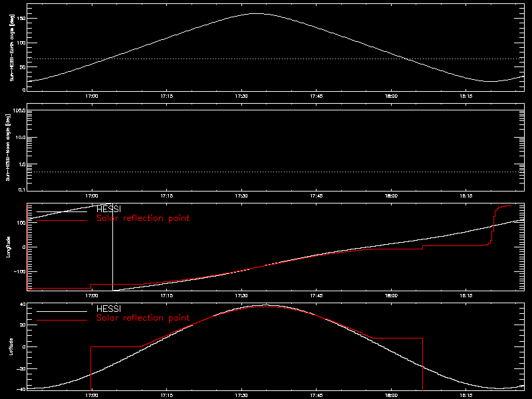Click 18:00 time label under Longitude plot
This screenshot has width=532, height=399.
pyautogui.click(x=391, y=296)
